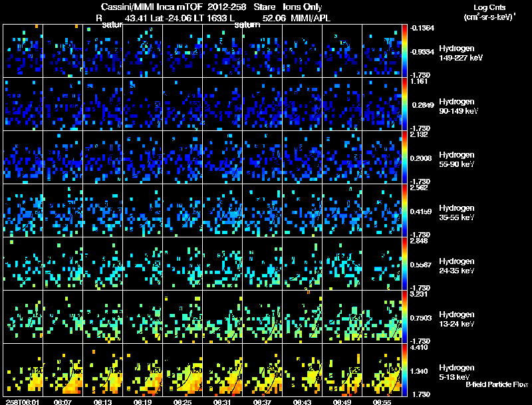Click colorbar value 0.5587
532x405 pixels.
tap(421, 265)
